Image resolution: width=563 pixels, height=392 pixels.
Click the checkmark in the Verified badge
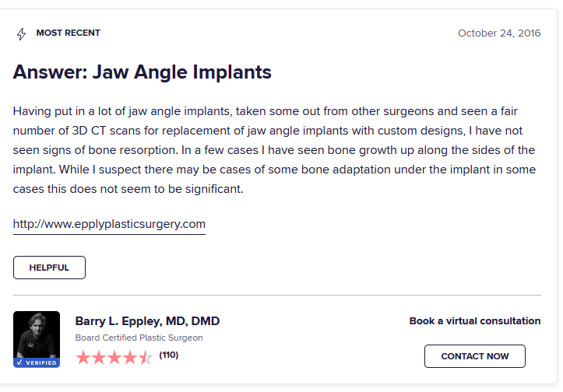pyautogui.click(x=19, y=362)
